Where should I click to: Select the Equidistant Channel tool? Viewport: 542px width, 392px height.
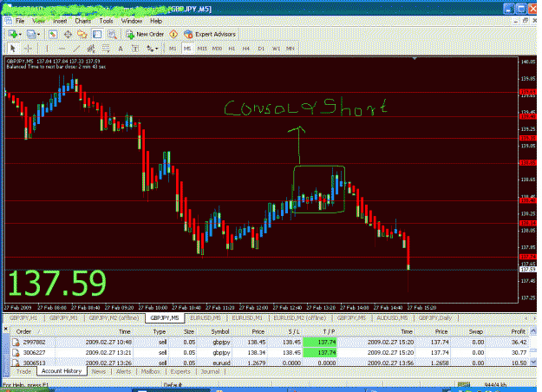coord(91,49)
